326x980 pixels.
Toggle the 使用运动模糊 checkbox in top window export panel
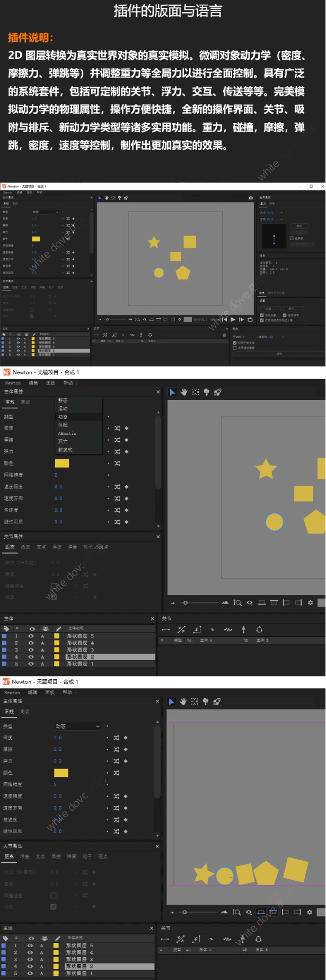[x=235, y=348]
